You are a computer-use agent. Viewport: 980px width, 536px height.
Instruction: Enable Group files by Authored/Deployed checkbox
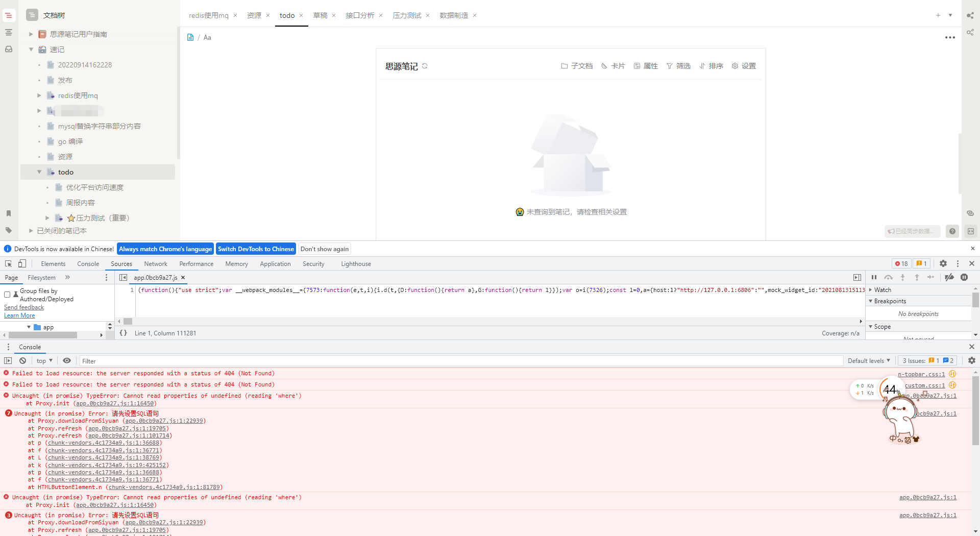click(x=7, y=295)
